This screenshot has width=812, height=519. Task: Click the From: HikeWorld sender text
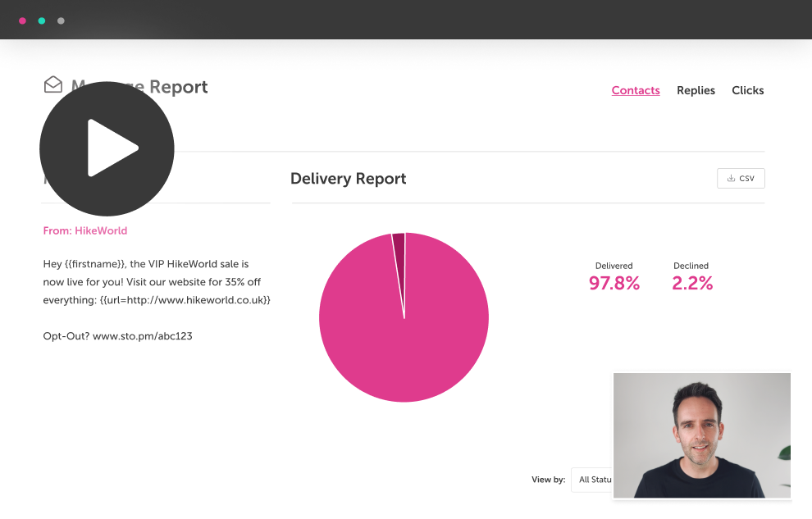85,230
